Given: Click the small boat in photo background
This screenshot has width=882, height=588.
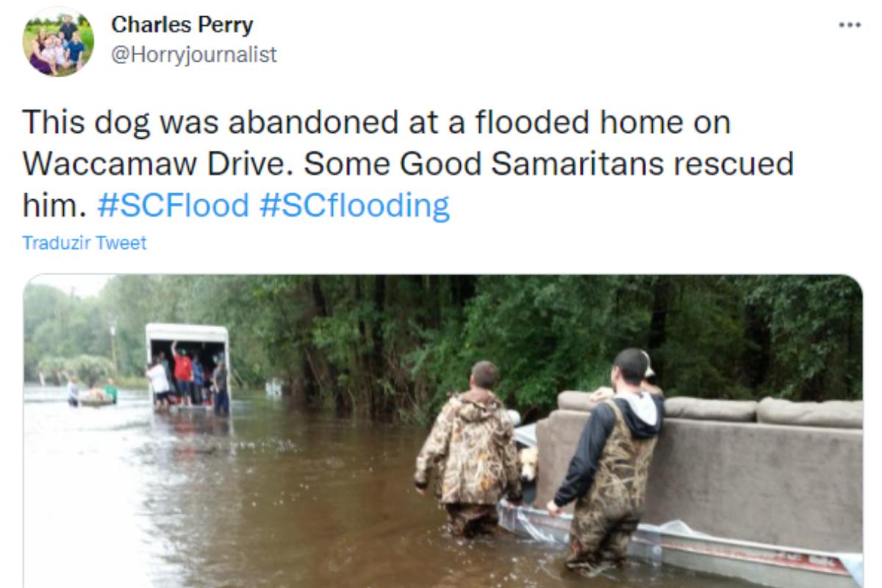Looking at the screenshot, I should tap(97, 401).
